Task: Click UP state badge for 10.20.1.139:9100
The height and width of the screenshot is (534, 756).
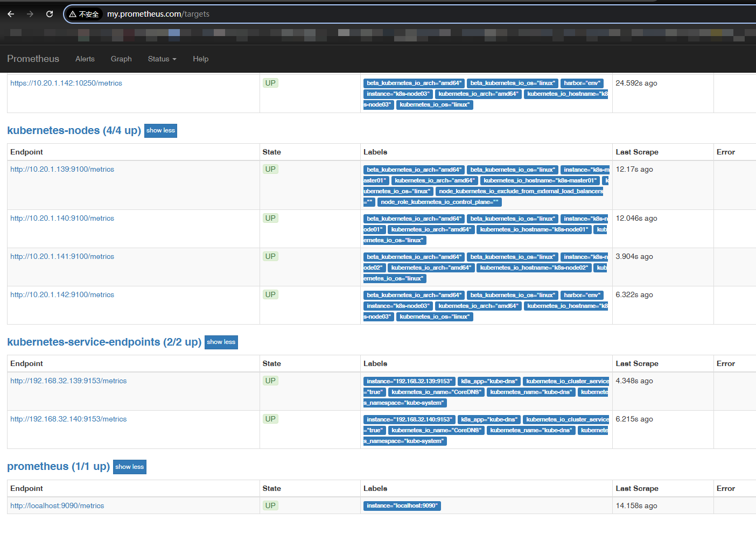Action: [270, 169]
